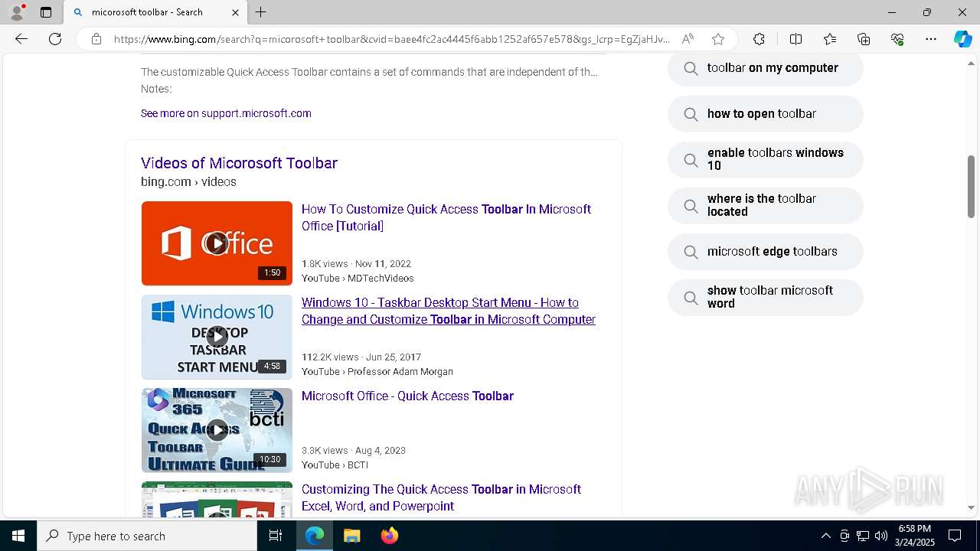Click the browser address bar URL
980x551 pixels.
pyautogui.click(x=391, y=39)
